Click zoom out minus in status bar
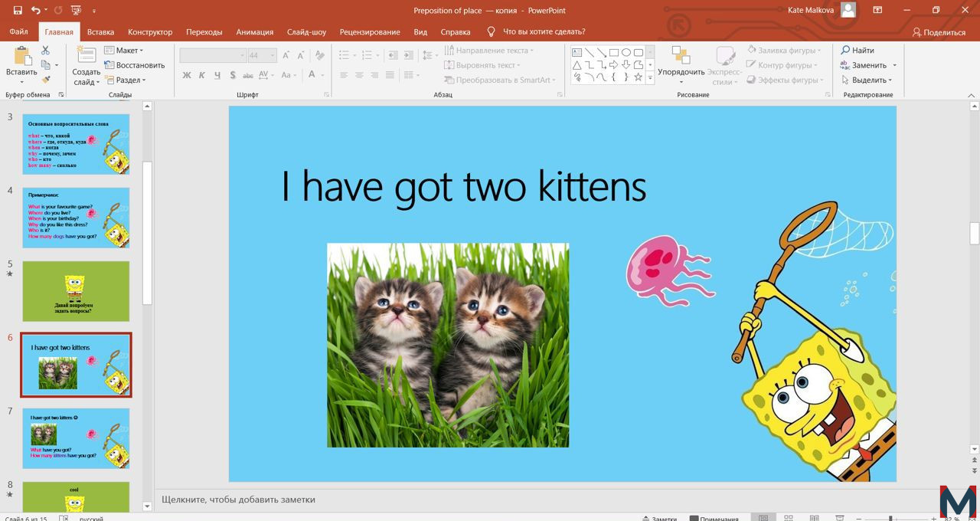 coord(858,519)
